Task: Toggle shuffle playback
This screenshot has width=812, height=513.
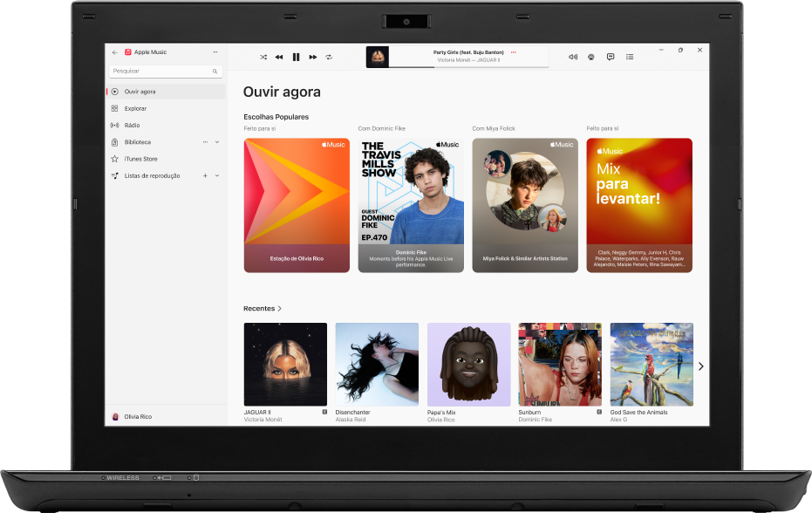Action: click(263, 57)
